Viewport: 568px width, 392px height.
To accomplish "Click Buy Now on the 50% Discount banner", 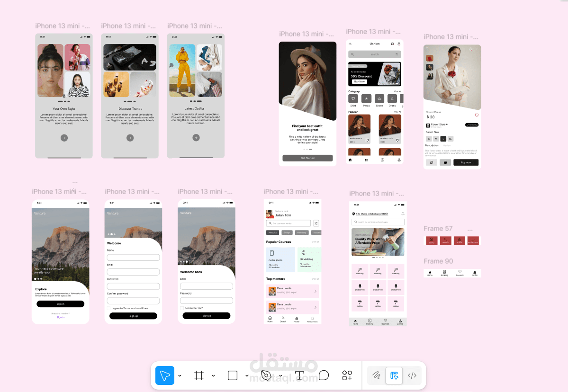I will coord(360,81).
